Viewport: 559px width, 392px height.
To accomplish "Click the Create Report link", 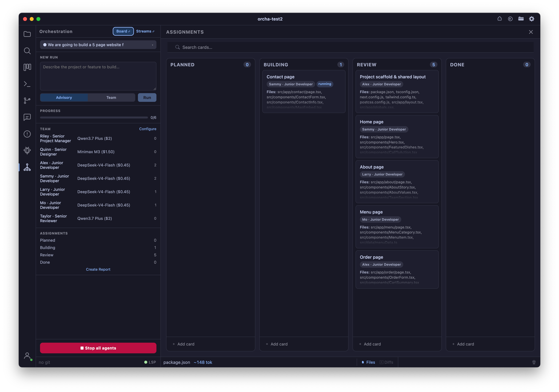I will pyautogui.click(x=98, y=269).
